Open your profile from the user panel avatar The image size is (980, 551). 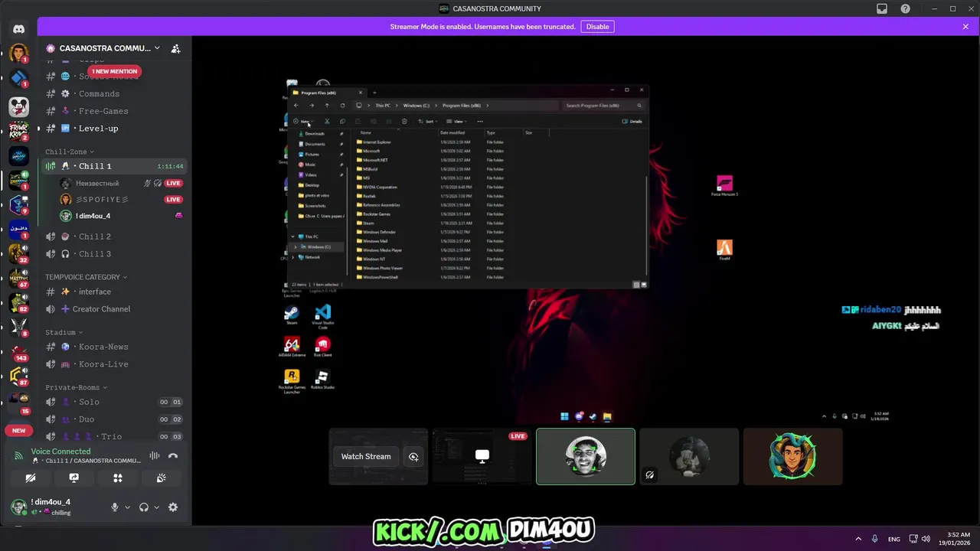coord(18,507)
